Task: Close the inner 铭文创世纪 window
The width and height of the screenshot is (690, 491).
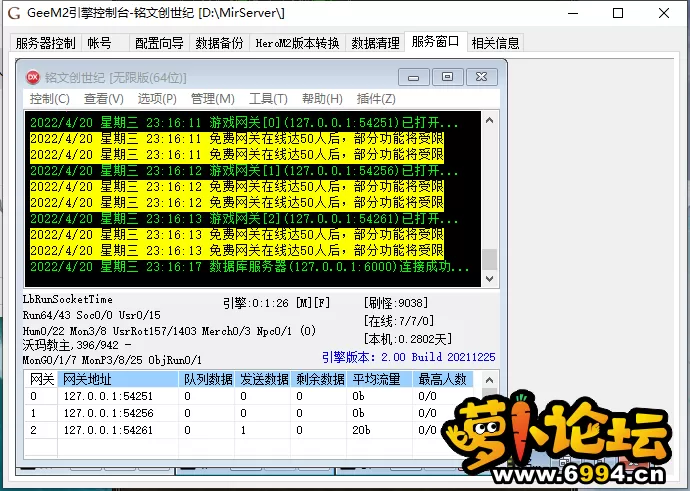Action: 482,77
